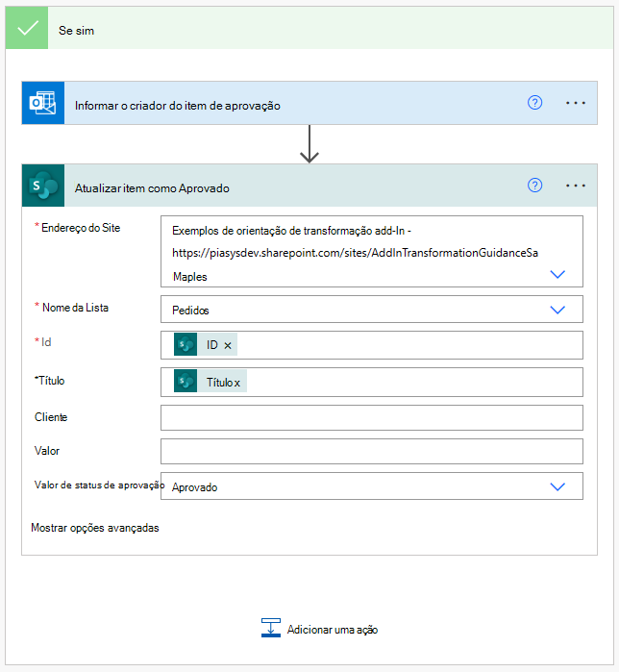Expand the Nome da Lista dropdown arrow
The image size is (619, 672).
point(557,310)
